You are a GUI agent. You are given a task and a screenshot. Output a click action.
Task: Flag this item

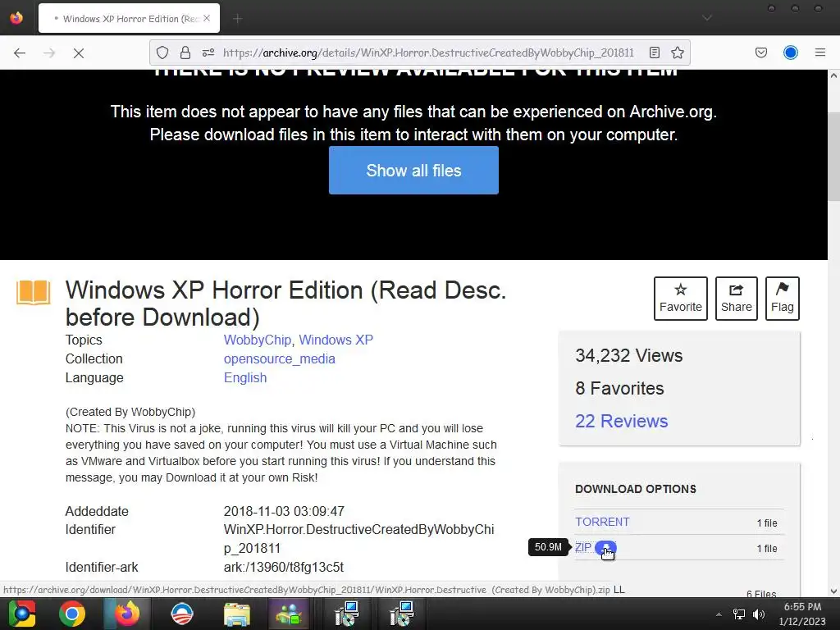782,299
